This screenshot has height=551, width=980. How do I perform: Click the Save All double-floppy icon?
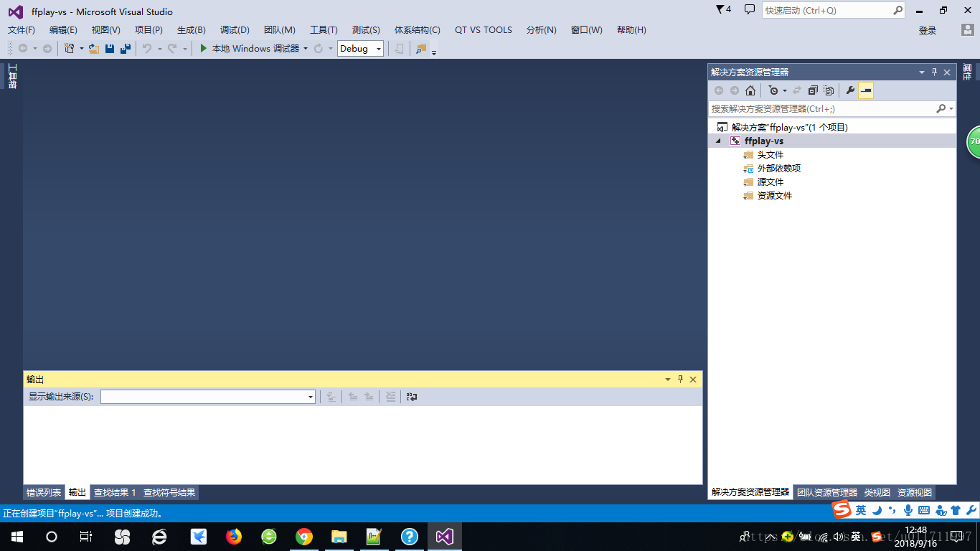[126, 49]
